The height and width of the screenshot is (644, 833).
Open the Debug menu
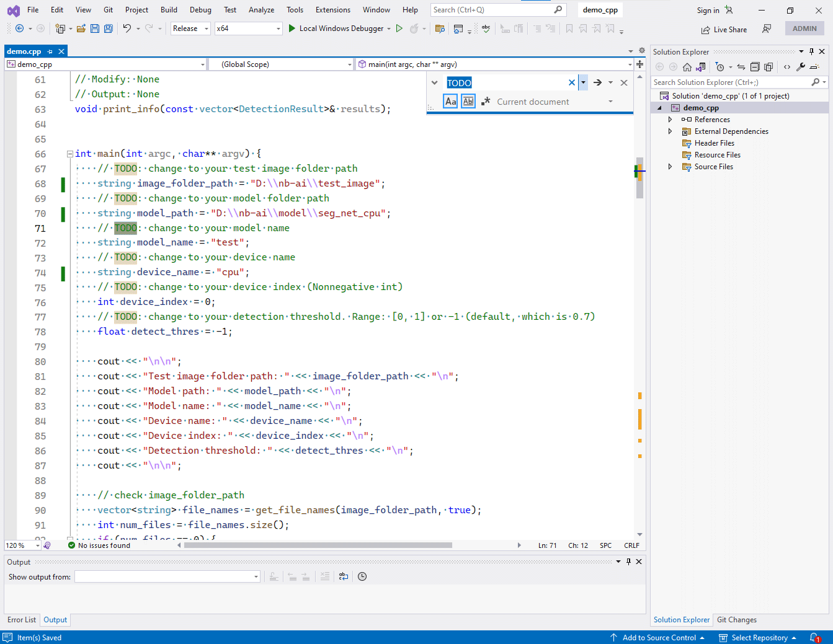(x=200, y=10)
